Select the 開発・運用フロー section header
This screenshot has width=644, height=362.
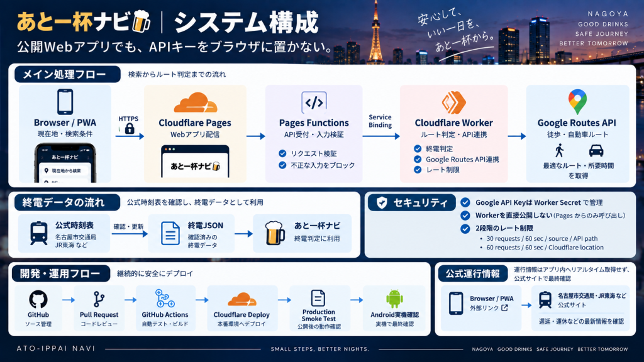61,273
